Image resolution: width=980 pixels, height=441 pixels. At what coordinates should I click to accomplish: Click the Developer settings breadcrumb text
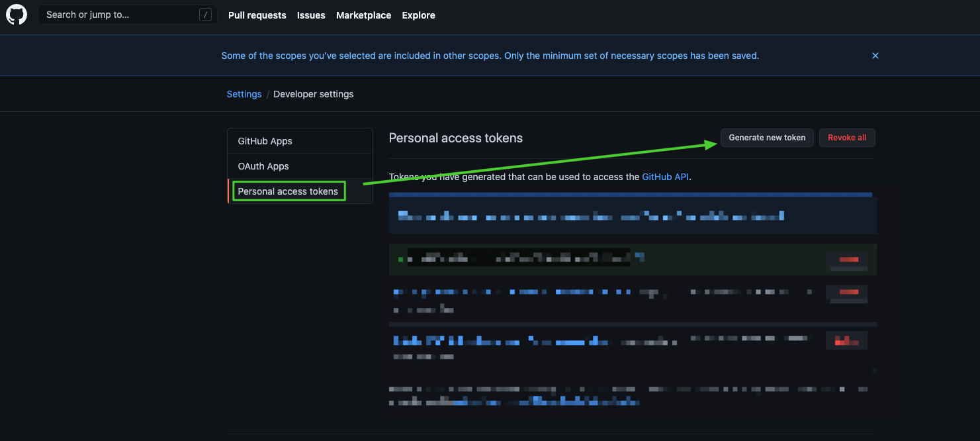314,94
